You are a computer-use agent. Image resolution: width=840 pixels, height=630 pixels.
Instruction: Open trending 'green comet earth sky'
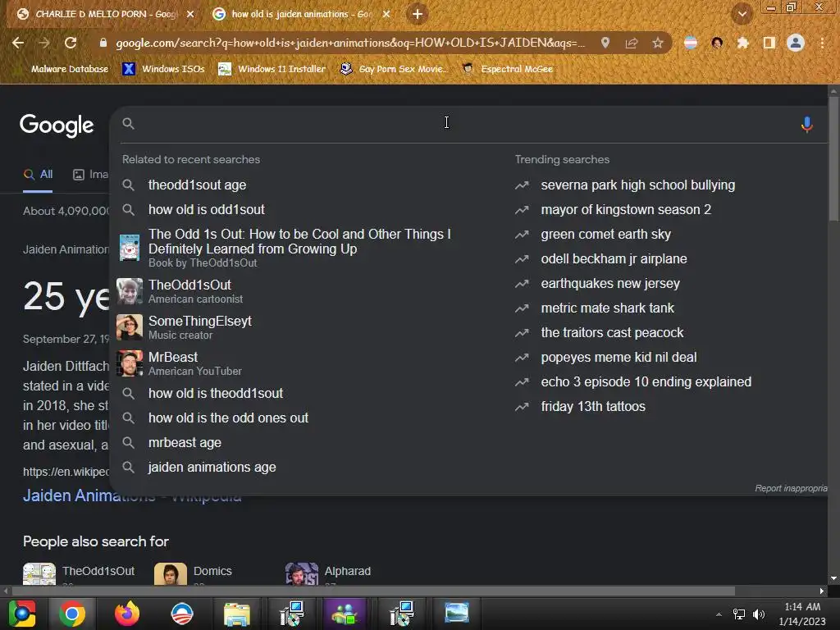(605, 235)
